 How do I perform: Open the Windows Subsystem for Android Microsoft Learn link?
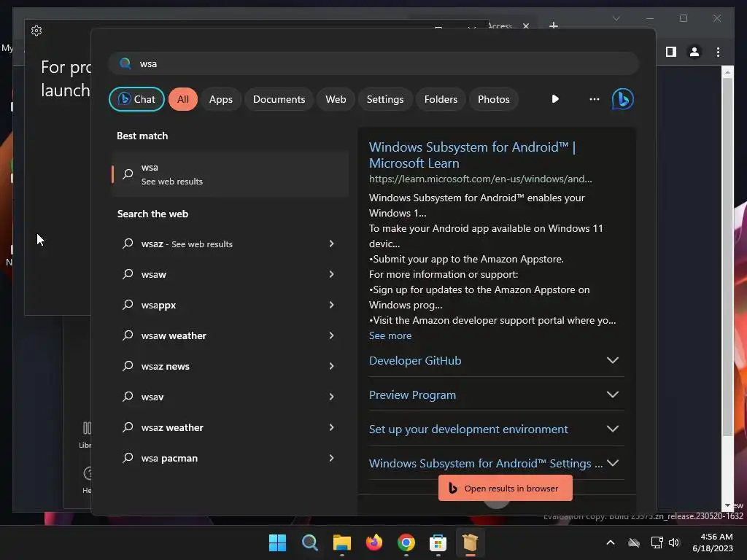pyautogui.click(x=472, y=155)
